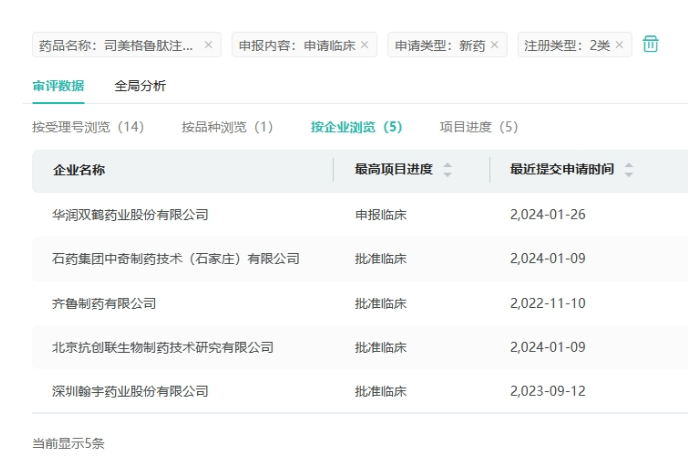Open 石药集团中奇制药技术 company row
691x468 pixels.
[x=175, y=259]
